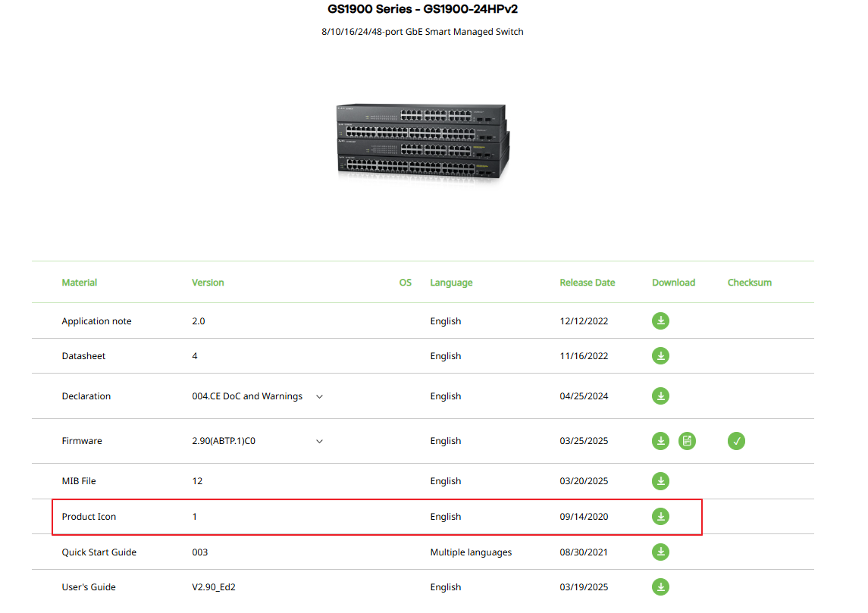Download the User's Guide
868x613 pixels.
coord(660,587)
